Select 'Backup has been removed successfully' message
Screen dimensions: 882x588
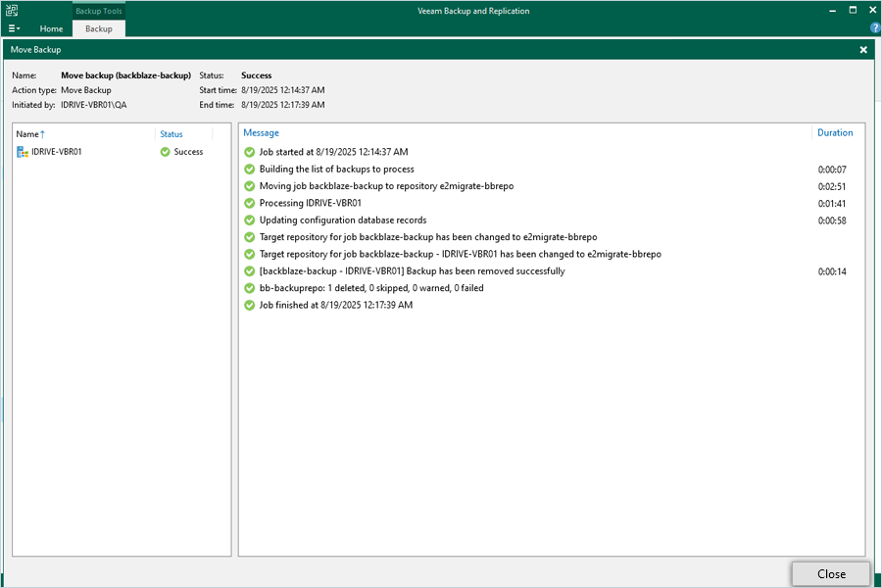[413, 271]
